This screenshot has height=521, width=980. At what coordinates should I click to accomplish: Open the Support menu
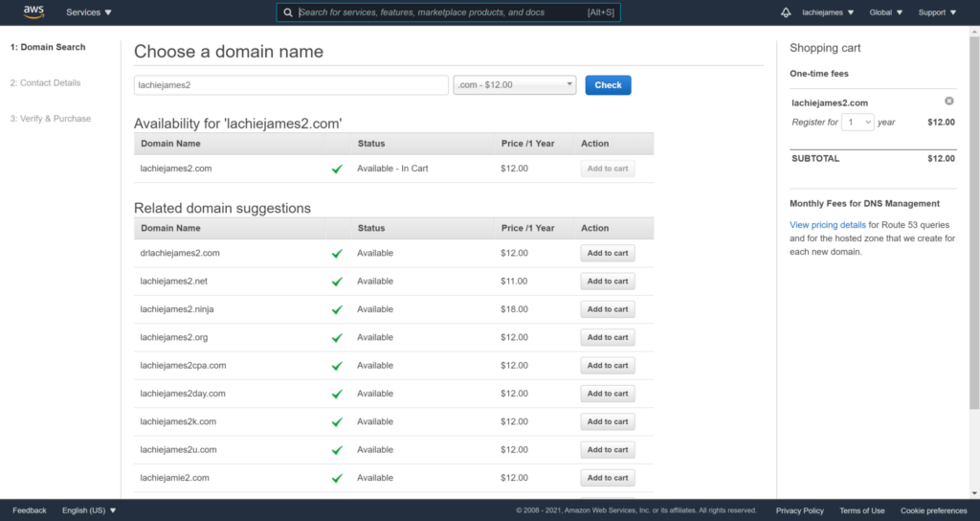pos(937,12)
